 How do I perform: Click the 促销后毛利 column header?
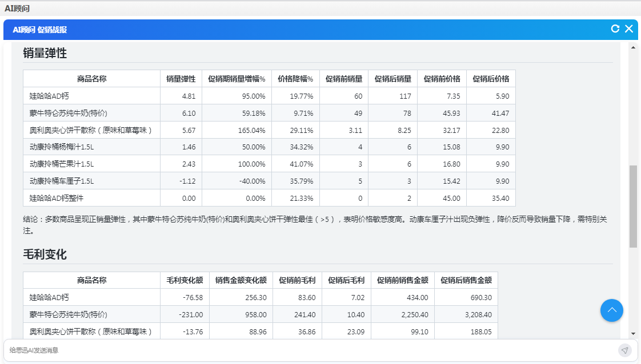pyautogui.click(x=346, y=280)
